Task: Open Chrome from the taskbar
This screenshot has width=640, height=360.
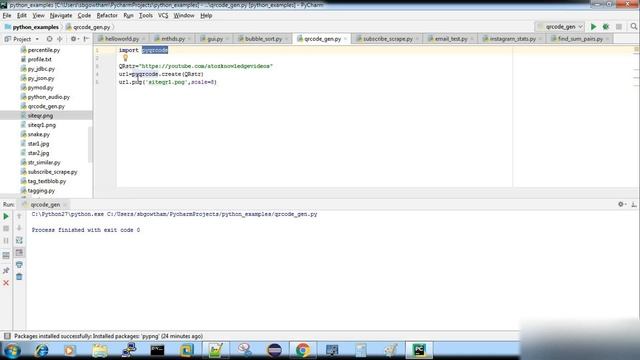Action: [x=303, y=350]
